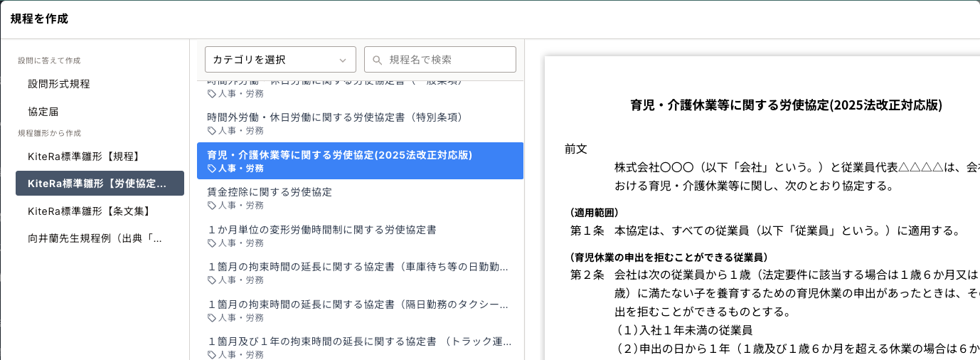Image resolution: width=980 pixels, height=360 pixels.
Task: Select １か月単位の変形労働時間制 template
Action: coord(321,230)
